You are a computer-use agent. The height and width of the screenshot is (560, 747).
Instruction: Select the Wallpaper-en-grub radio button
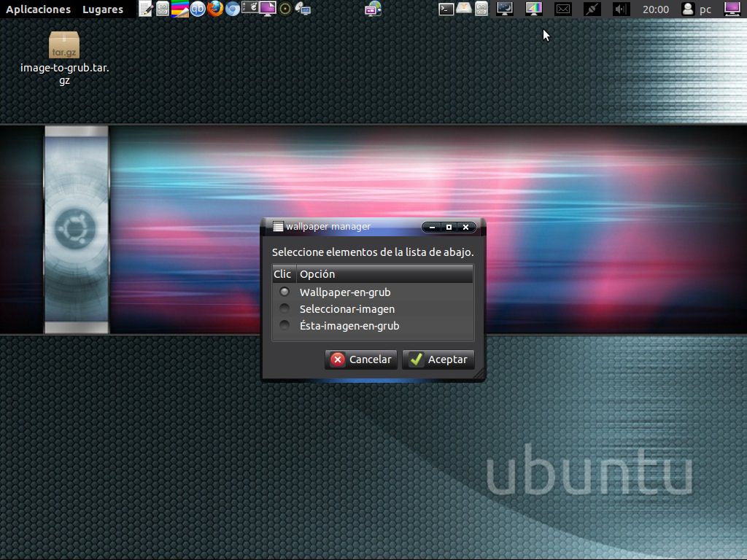285,292
